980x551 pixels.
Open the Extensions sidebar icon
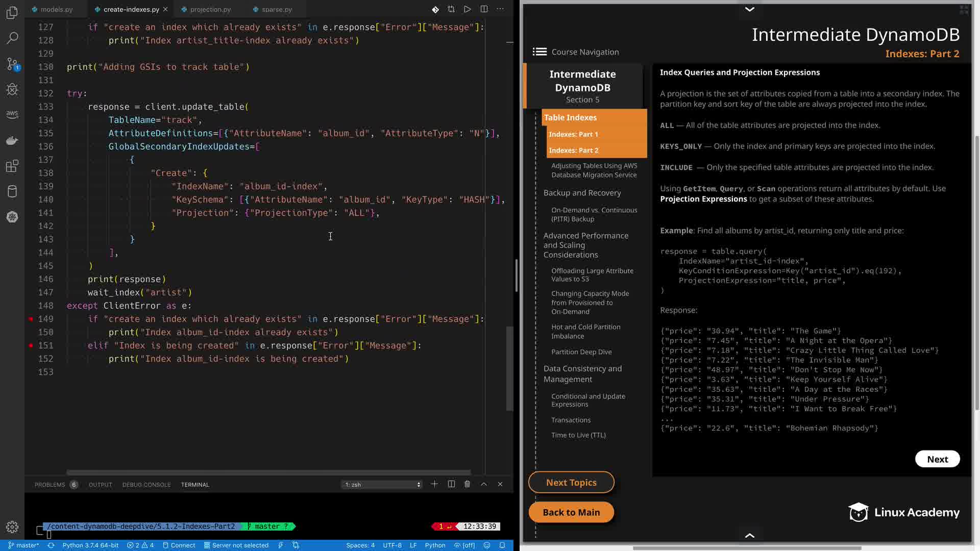[x=12, y=166]
